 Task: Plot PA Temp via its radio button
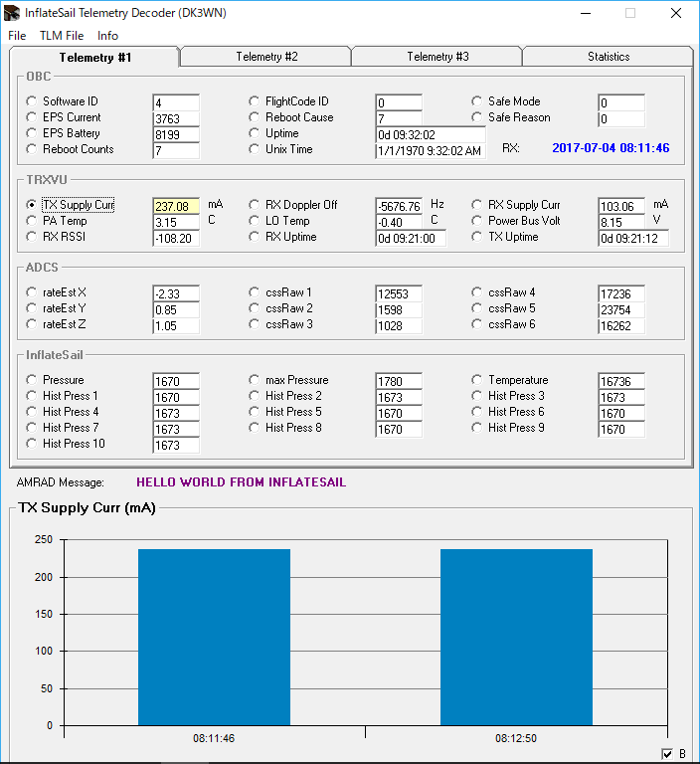click(x=32, y=221)
